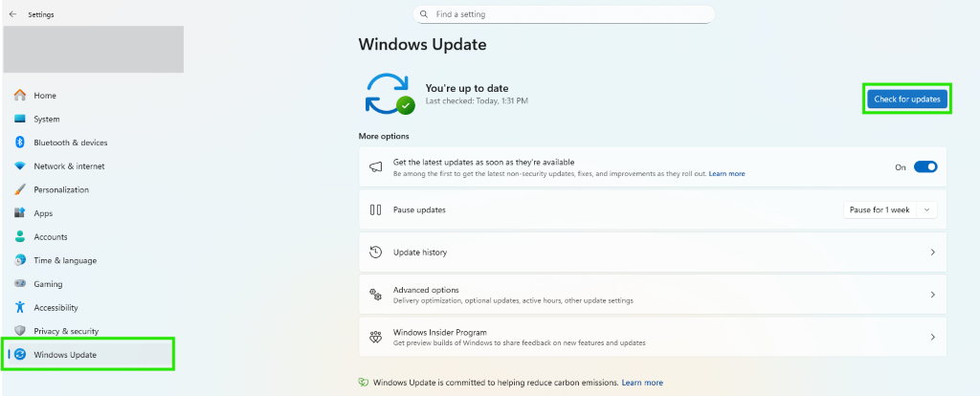Click Last checked: Today, 1:31 PM text
Screen dimensions: 980x396
pos(477,100)
